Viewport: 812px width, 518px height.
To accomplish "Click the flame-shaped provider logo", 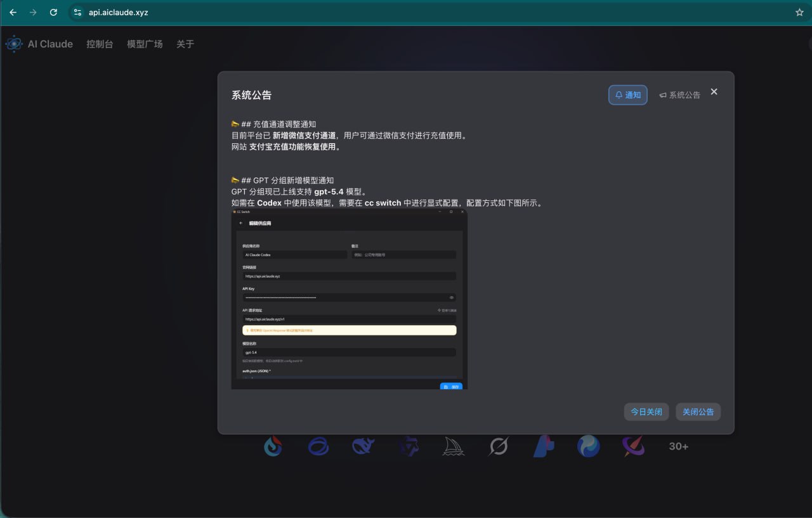I will tap(273, 446).
